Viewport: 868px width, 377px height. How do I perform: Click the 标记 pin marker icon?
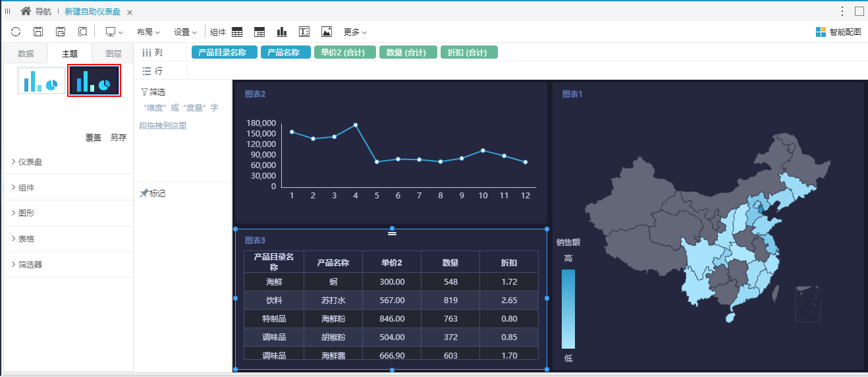point(144,194)
